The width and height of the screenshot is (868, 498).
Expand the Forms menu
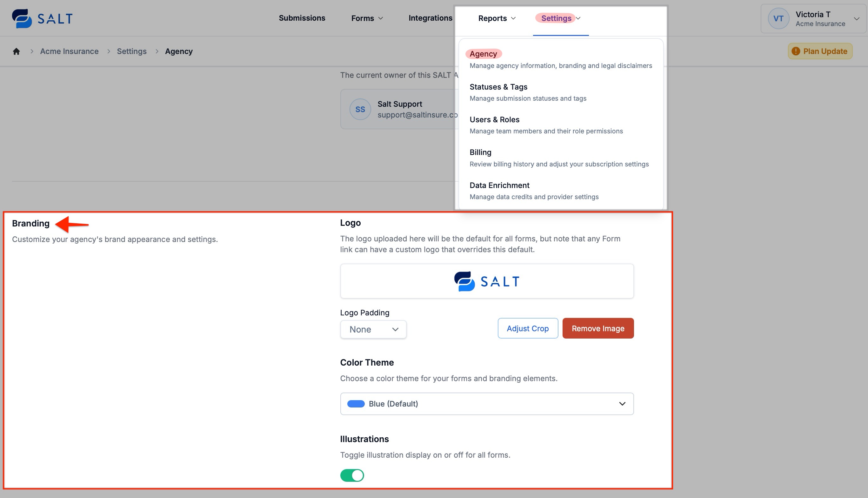pos(367,18)
